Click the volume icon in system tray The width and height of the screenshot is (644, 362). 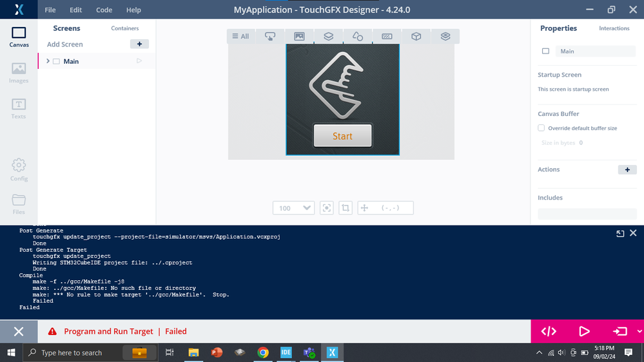562,352
